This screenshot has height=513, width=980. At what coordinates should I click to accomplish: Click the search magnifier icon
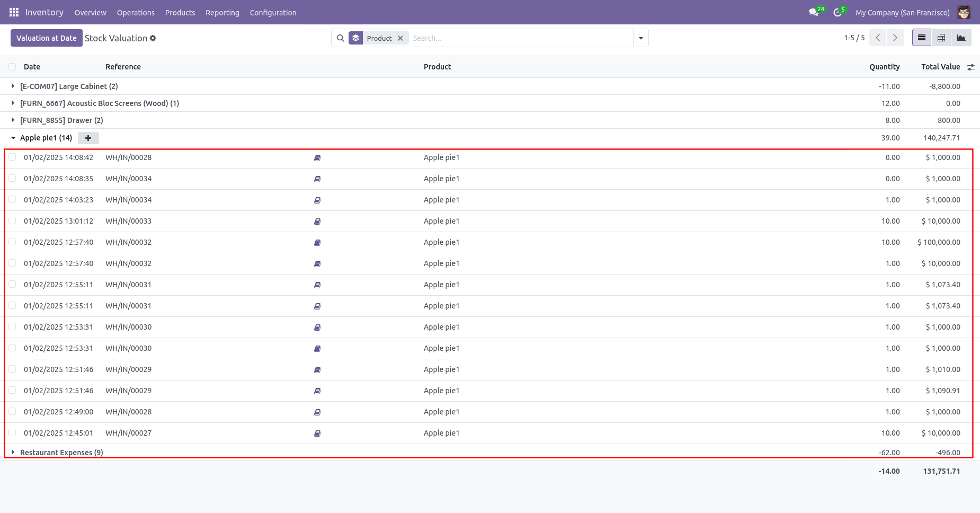(x=341, y=38)
